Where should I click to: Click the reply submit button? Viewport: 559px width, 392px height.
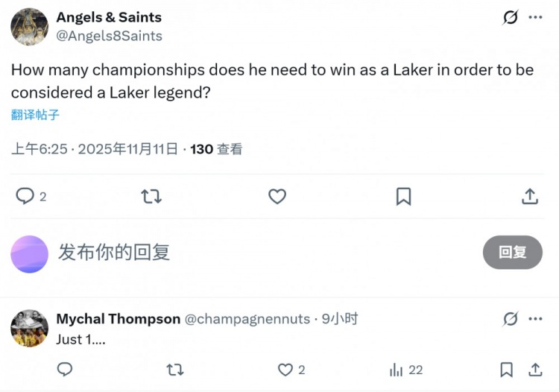click(512, 253)
